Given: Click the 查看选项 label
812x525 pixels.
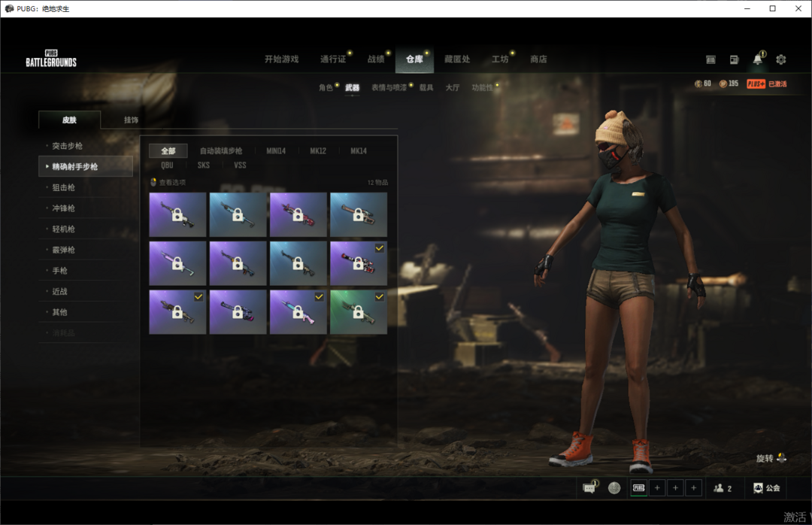Looking at the screenshot, I should 172,183.
